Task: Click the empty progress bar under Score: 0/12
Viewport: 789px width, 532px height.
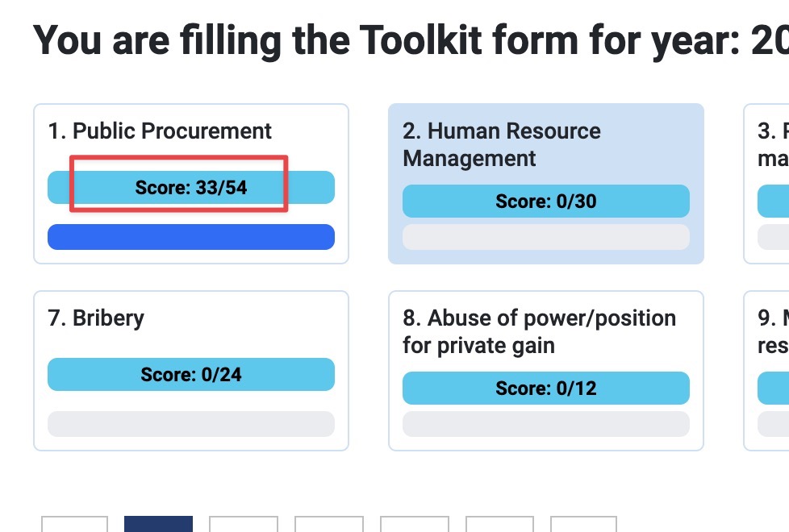Action: 546,424
